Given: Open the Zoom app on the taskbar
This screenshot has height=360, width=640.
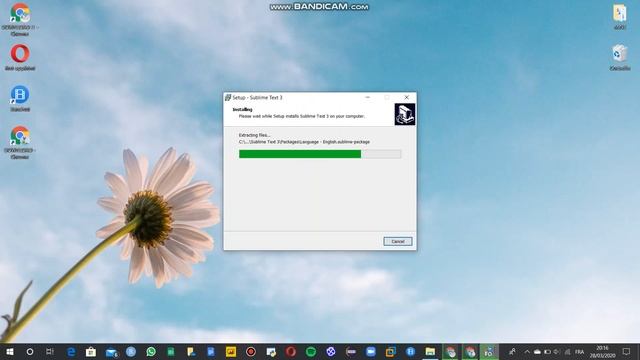Looking at the screenshot, I should click(371, 351).
